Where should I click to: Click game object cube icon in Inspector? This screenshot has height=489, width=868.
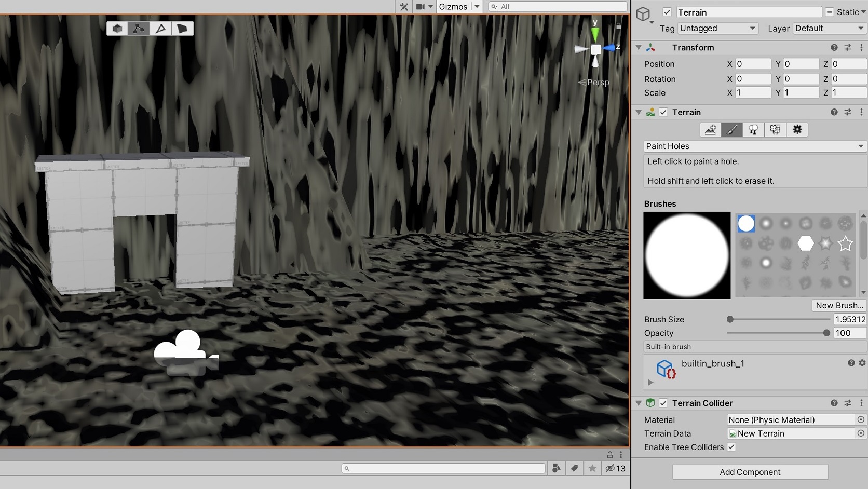pyautogui.click(x=644, y=14)
